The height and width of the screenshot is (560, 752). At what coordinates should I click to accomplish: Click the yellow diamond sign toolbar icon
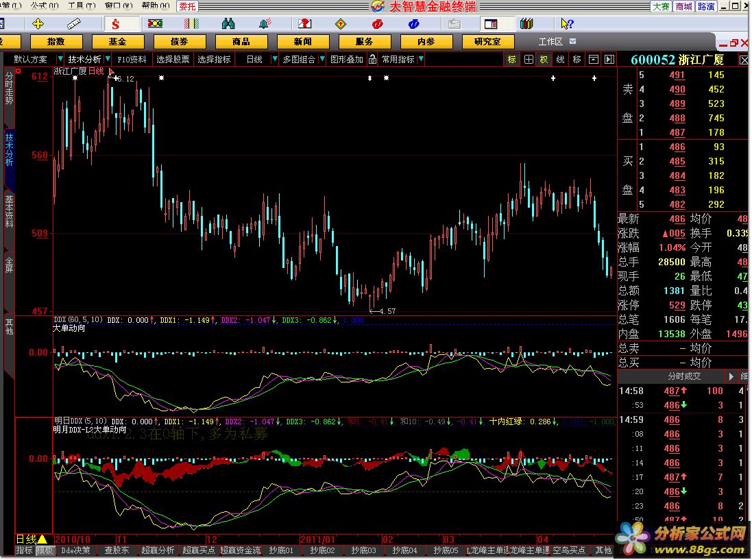(x=341, y=23)
